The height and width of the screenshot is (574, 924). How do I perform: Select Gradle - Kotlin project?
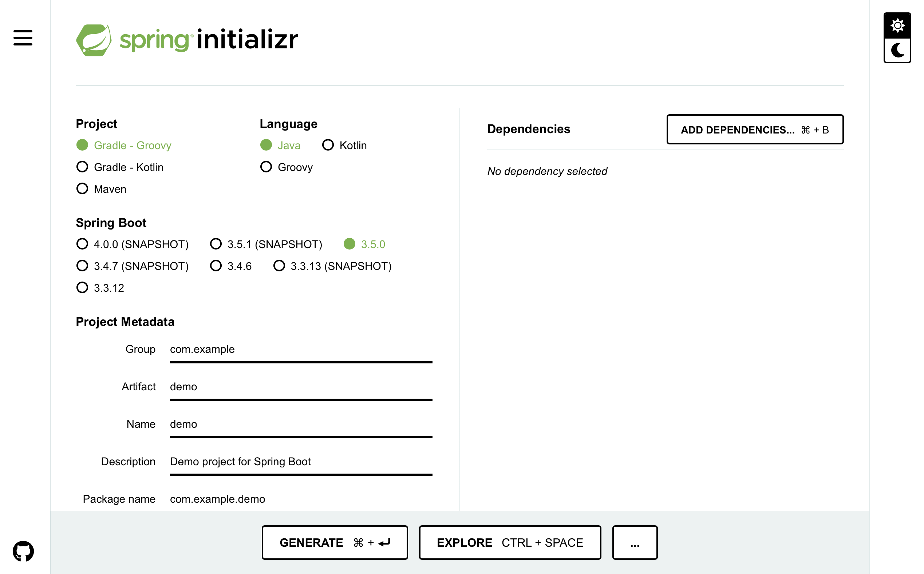(x=120, y=167)
